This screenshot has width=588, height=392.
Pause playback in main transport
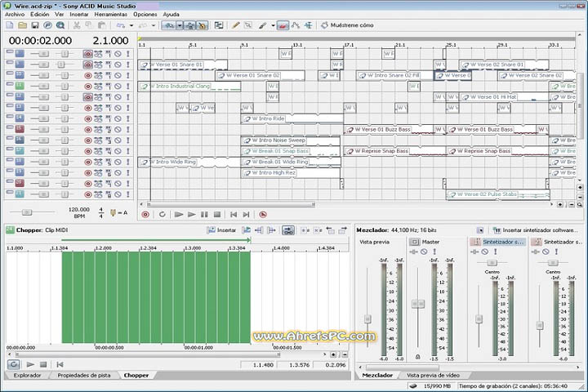click(204, 215)
